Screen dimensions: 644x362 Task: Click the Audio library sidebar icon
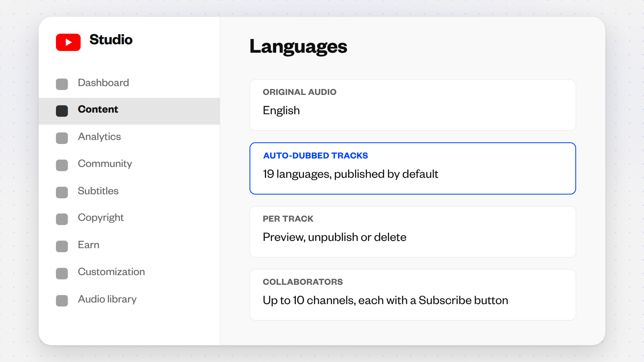[x=62, y=300]
